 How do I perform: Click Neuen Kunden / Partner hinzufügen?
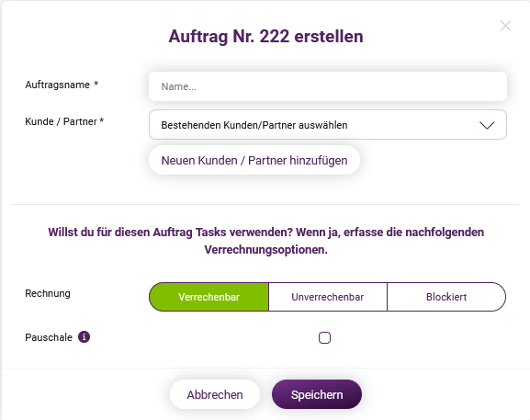click(254, 160)
